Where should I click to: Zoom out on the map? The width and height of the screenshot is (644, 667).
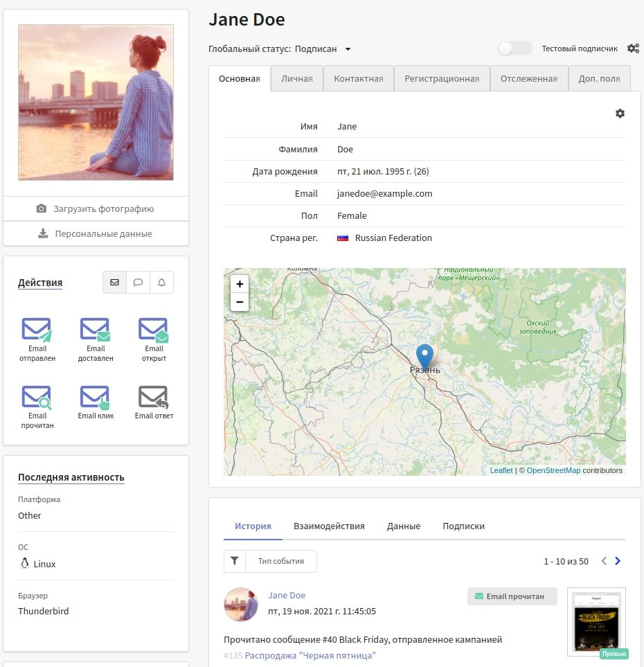(240, 302)
